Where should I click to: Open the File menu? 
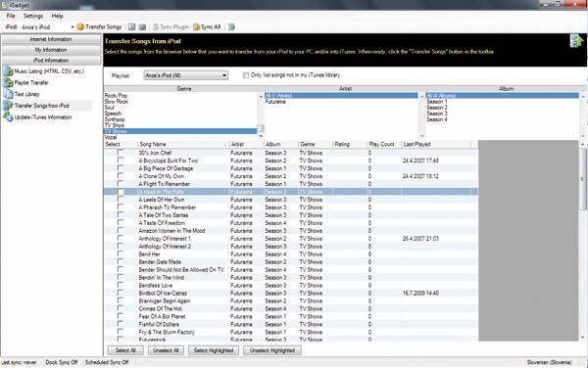(x=11, y=16)
